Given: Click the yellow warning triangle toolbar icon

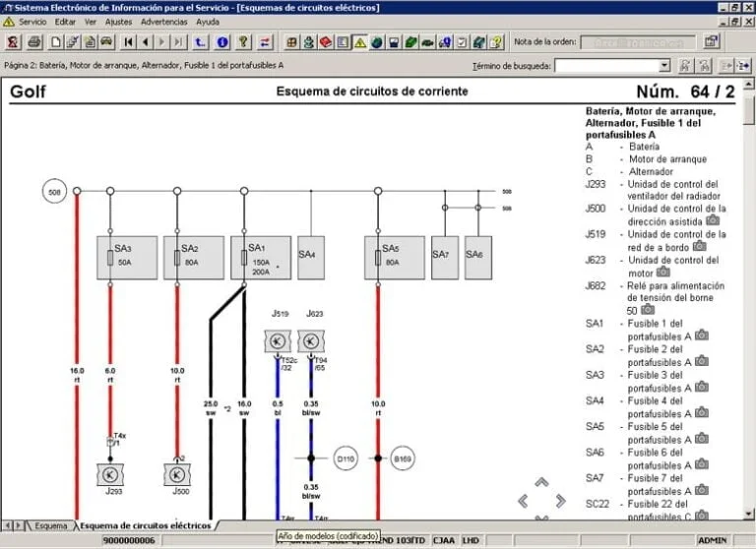Looking at the screenshot, I should point(359,42).
